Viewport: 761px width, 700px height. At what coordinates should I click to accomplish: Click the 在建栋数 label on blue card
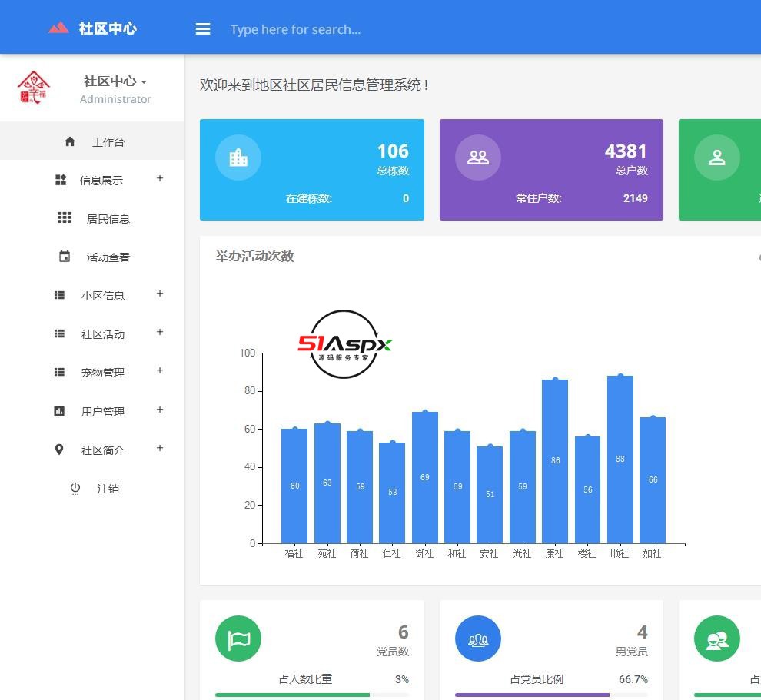point(309,198)
